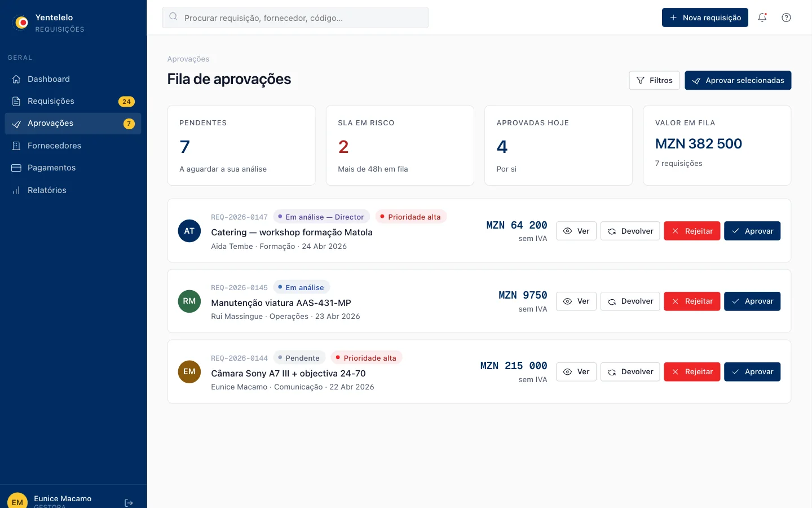Click code REQ-2026-0144
Image resolution: width=812 pixels, height=508 pixels.
click(x=239, y=358)
